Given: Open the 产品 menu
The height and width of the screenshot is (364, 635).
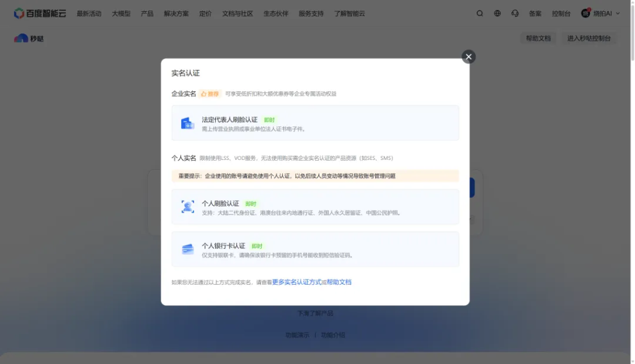Looking at the screenshot, I should coord(147,13).
